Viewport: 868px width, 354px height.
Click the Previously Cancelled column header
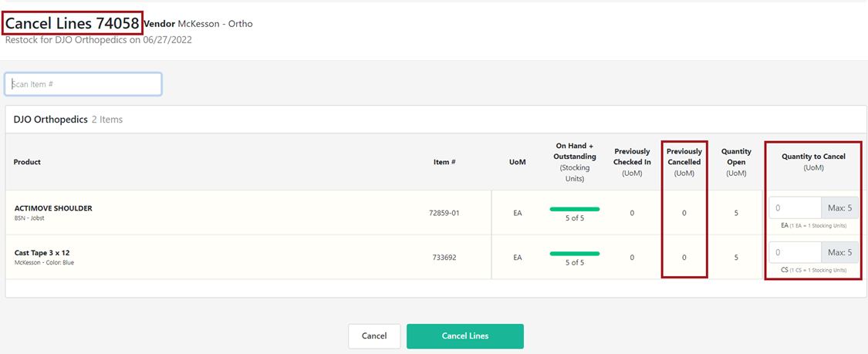(684, 157)
